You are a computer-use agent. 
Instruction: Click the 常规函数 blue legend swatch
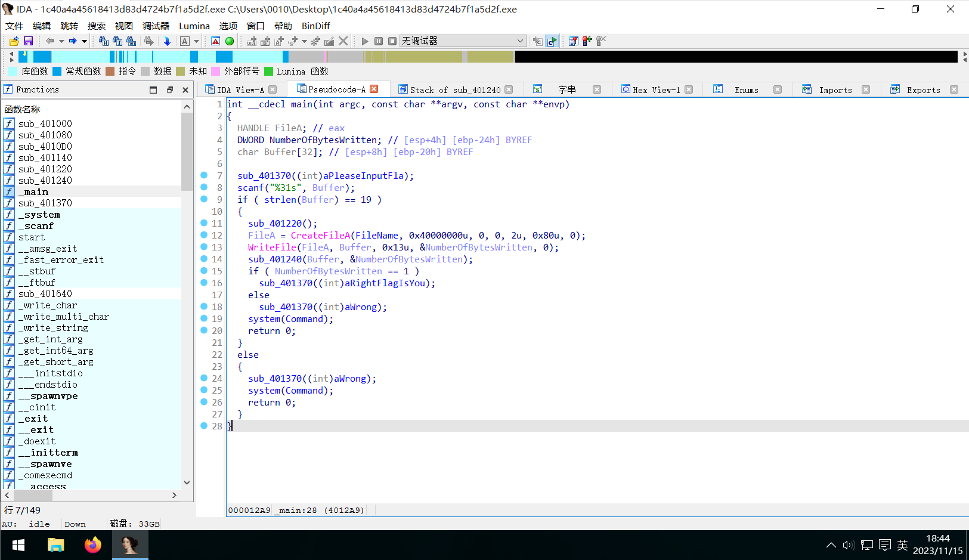[57, 71]
